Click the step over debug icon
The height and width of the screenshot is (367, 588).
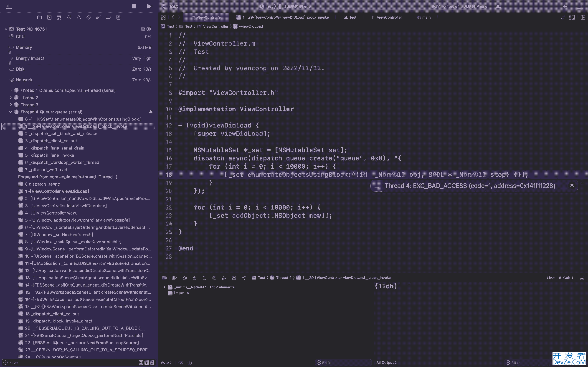click(184, 278)
